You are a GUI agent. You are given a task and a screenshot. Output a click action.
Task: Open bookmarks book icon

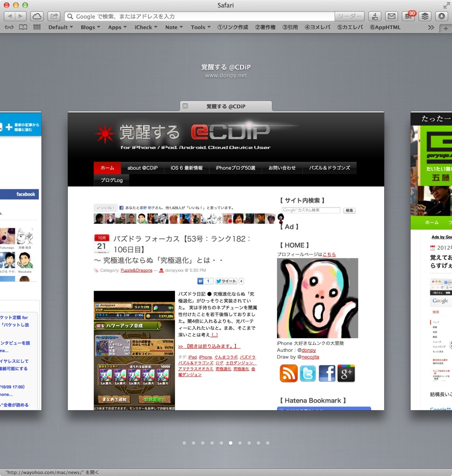23,27
